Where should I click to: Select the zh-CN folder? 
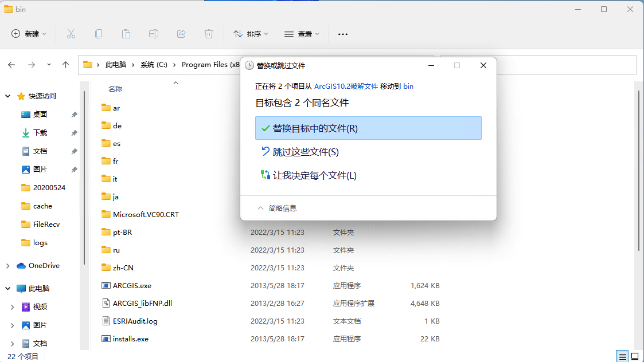pyautogui.click(x=123, y=268)
